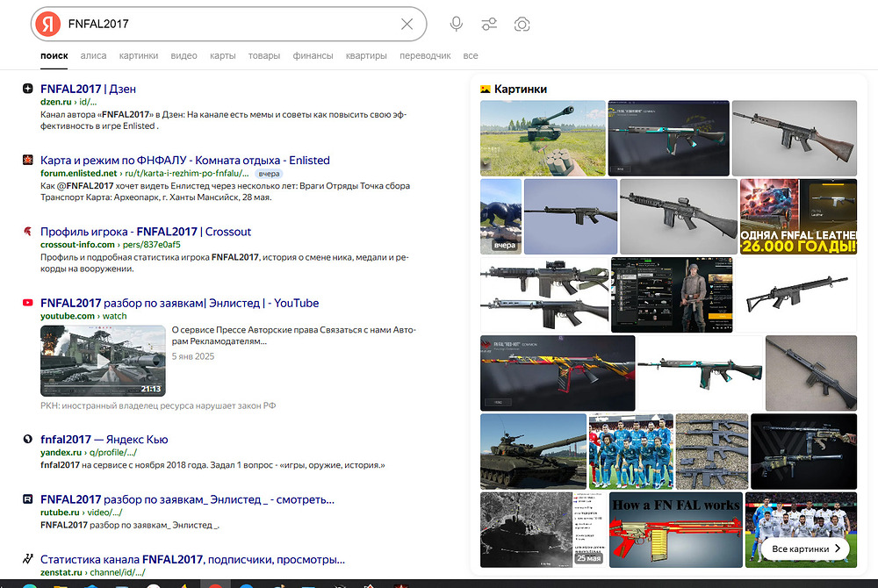Click Yandex Q favicon icon
Image resolution: width=878 pixels, height=588 pixels.
click(x=27, y=439)
